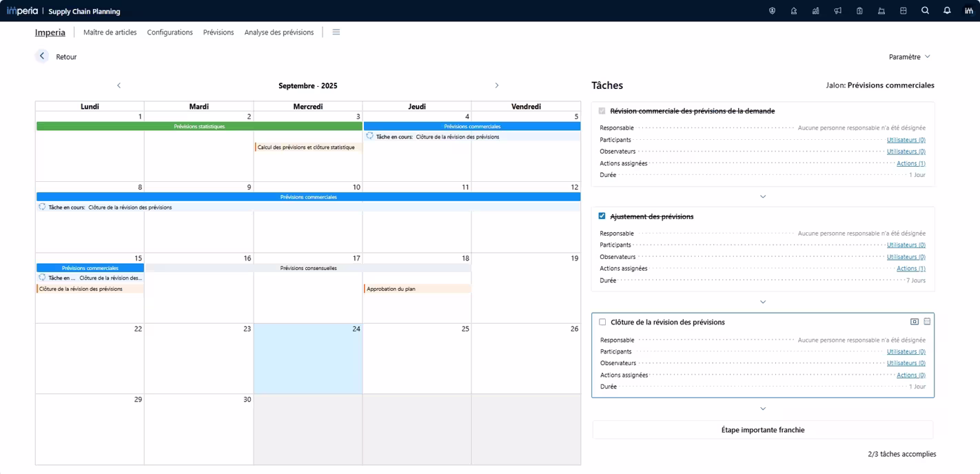Open the Paramètre dropdown
This screenshot has width=980, height=474.
tap(909, 56)
